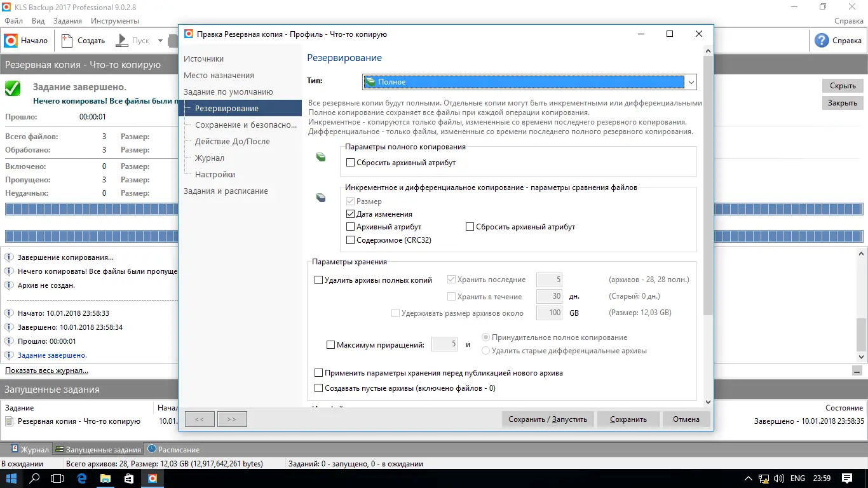Click the Закрыть button in main window
The width and height of the screenshot is (868, 488).
(843, 103)
